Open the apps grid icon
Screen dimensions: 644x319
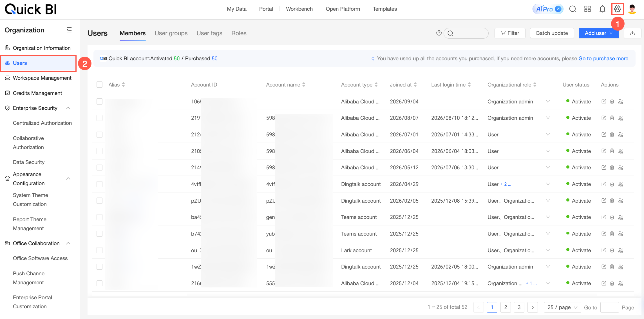click(x=587, y=9)
